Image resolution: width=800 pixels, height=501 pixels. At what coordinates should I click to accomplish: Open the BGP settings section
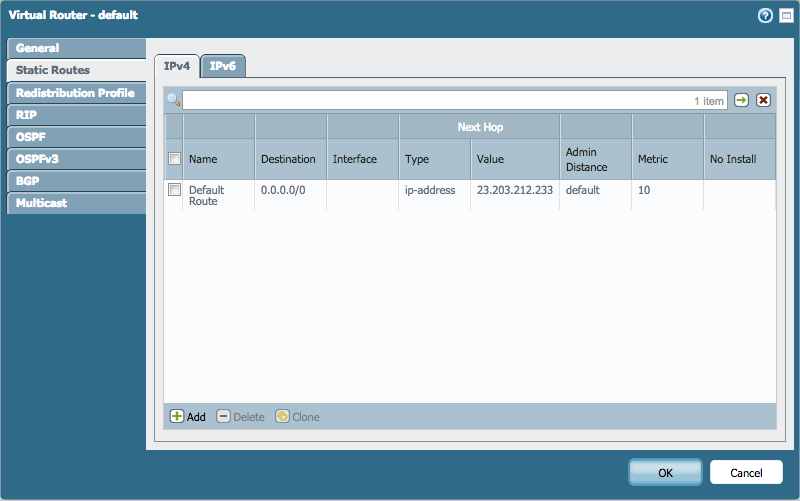(x=29, y=181)
